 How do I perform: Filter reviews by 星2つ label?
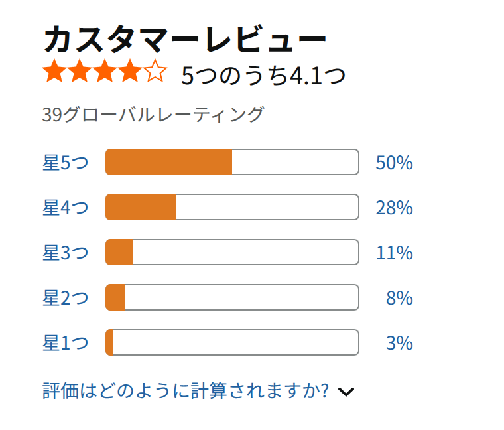coord(66,297)
